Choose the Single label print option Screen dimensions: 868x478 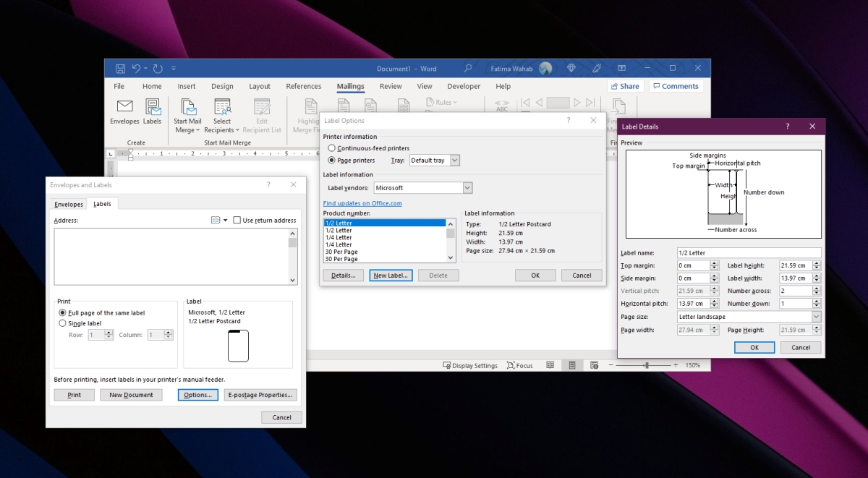point(61,323)
